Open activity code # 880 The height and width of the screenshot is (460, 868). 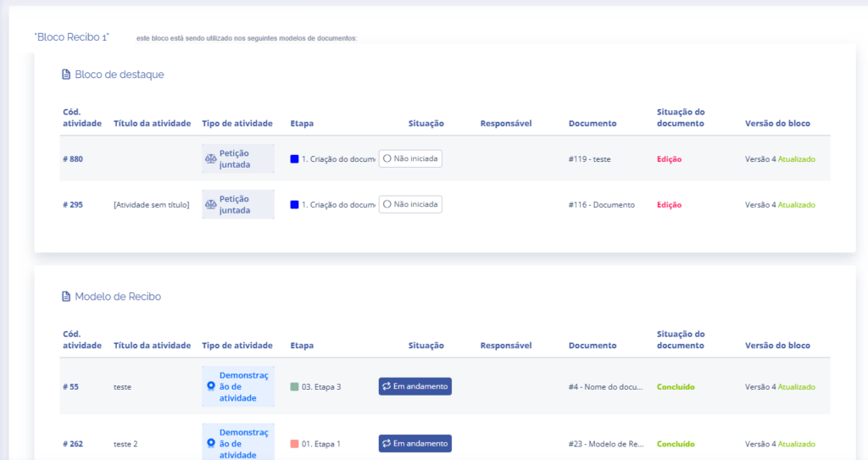(x=73, y=158)
